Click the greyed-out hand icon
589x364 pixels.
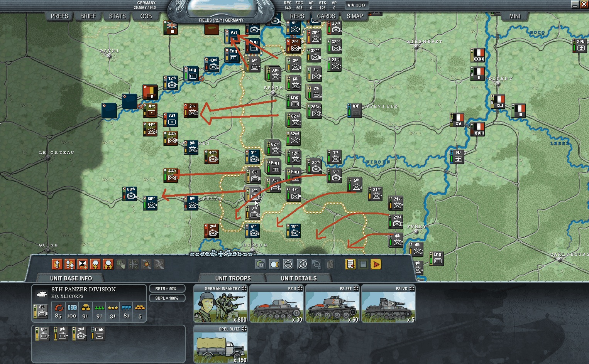click(x=121, y=264)
